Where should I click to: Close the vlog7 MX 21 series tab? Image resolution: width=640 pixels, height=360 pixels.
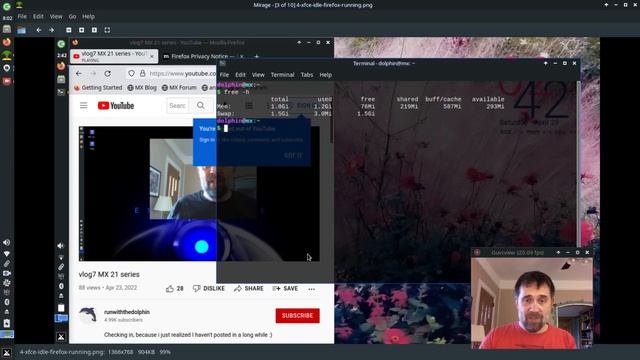[152, 56]
